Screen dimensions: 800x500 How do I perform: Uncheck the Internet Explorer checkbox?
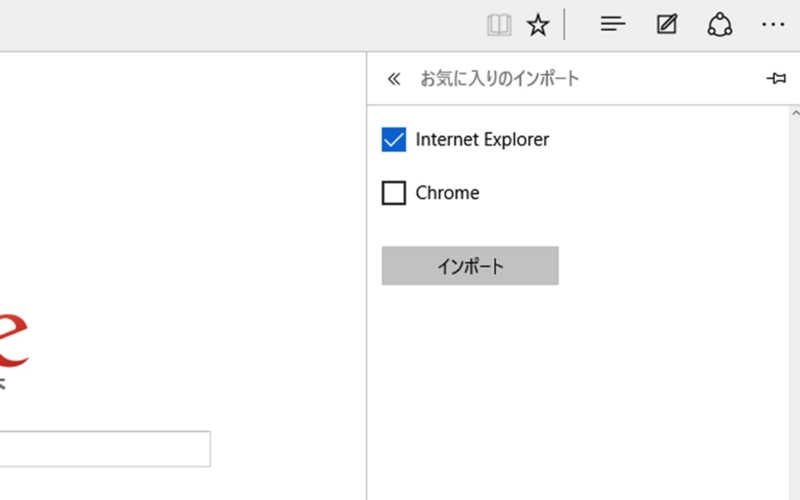pyautogui.click(x=394, y=139)
